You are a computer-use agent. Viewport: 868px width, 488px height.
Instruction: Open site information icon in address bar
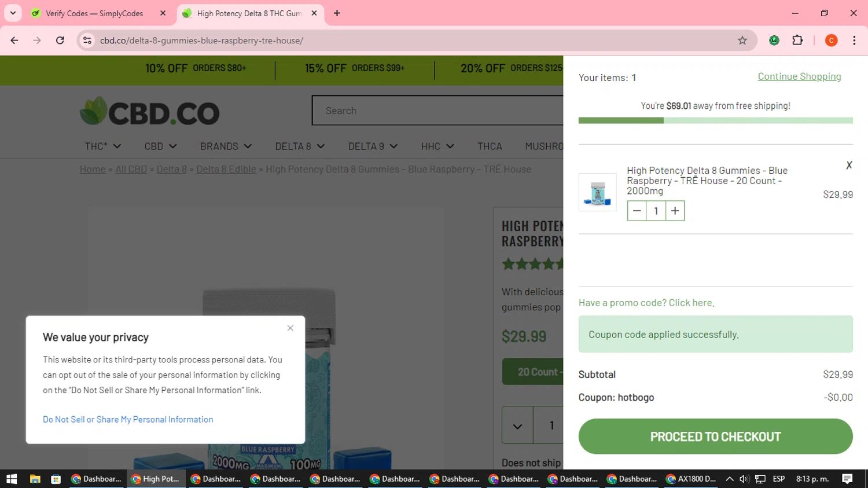[87, 41]
